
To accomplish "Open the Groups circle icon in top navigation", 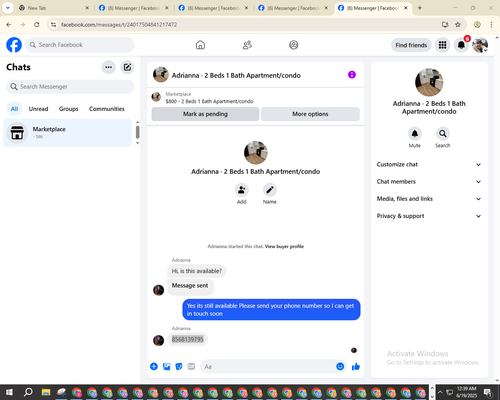I will (x=294, y=45).
